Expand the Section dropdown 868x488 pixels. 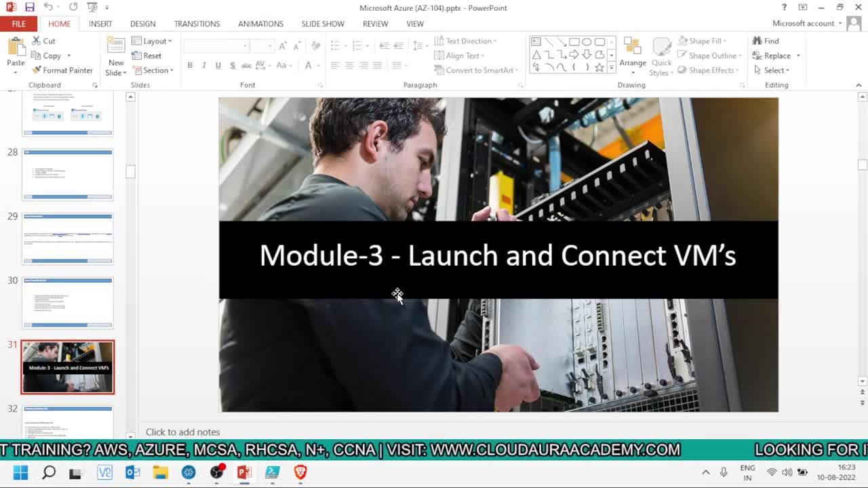[153, 70]
